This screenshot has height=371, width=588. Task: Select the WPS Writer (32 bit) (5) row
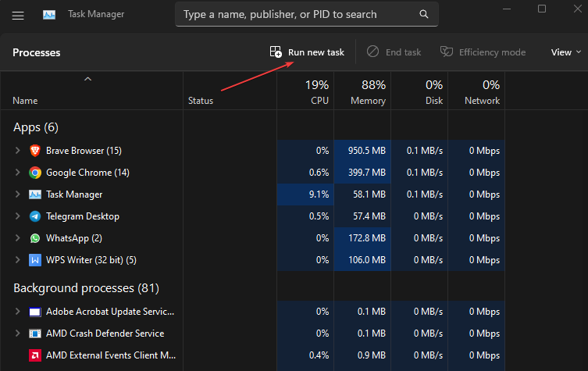pos(252,260)
